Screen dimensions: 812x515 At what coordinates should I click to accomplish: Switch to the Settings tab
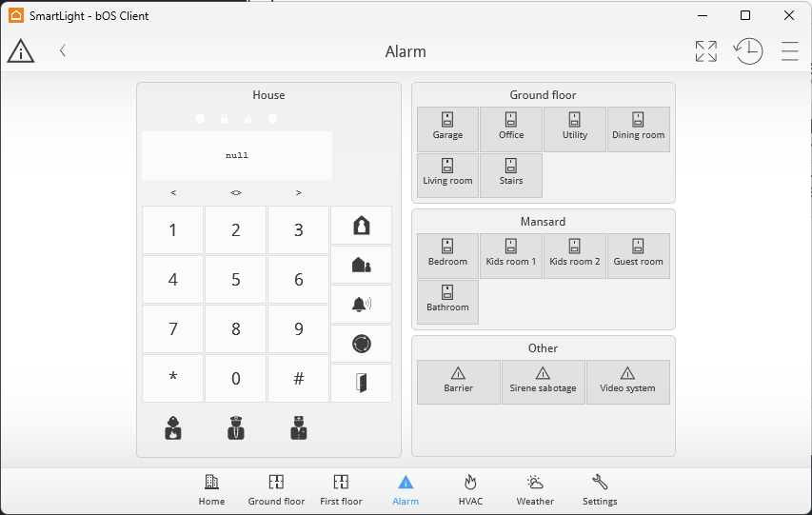point(600,490)
